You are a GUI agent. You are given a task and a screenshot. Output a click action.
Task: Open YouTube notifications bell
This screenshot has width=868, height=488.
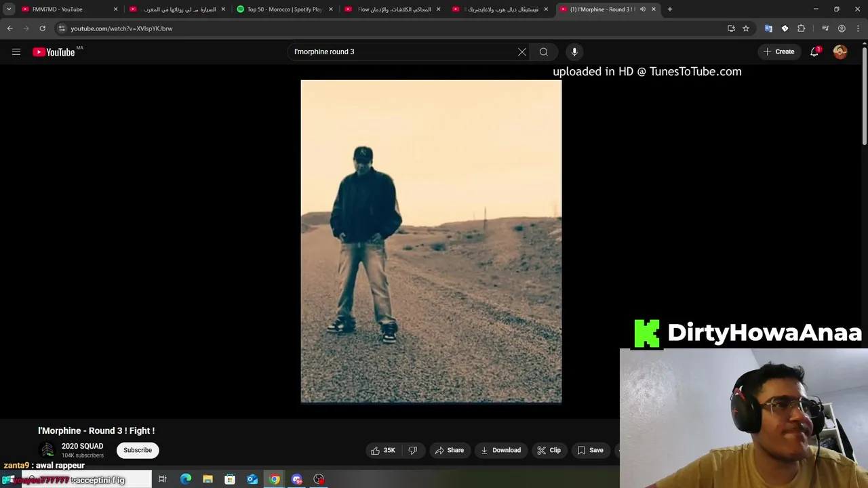[814, 52]
